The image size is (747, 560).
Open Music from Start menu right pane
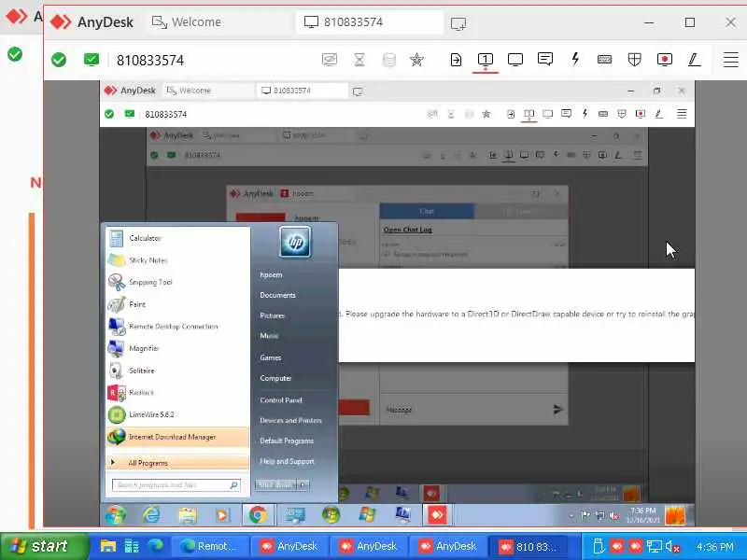[x=269, y=336]
